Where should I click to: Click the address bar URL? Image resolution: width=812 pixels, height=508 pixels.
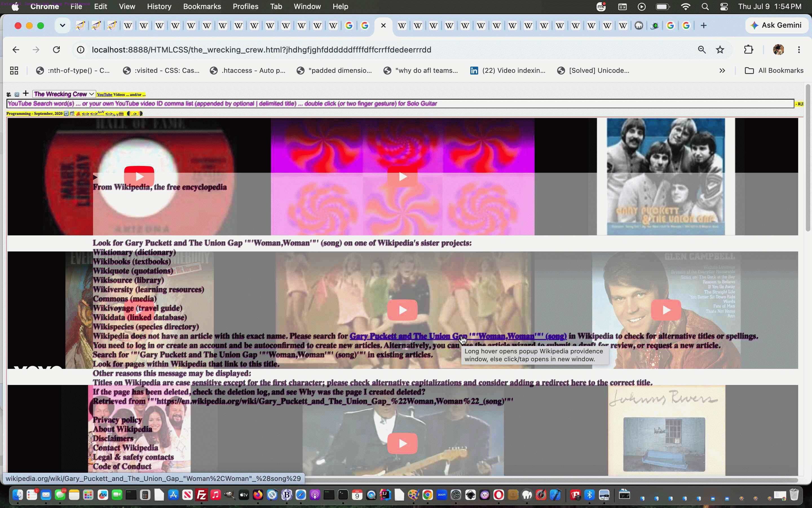click(x=261, y=50)
